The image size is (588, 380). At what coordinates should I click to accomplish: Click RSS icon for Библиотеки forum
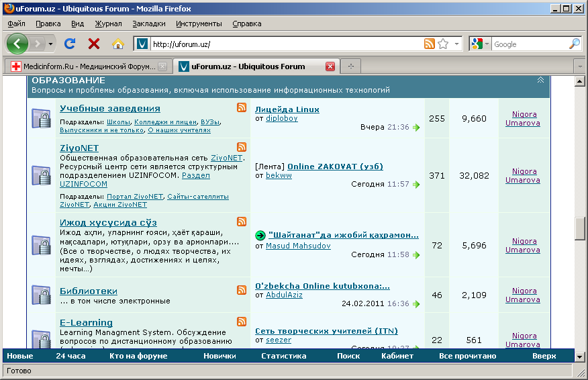242,290
